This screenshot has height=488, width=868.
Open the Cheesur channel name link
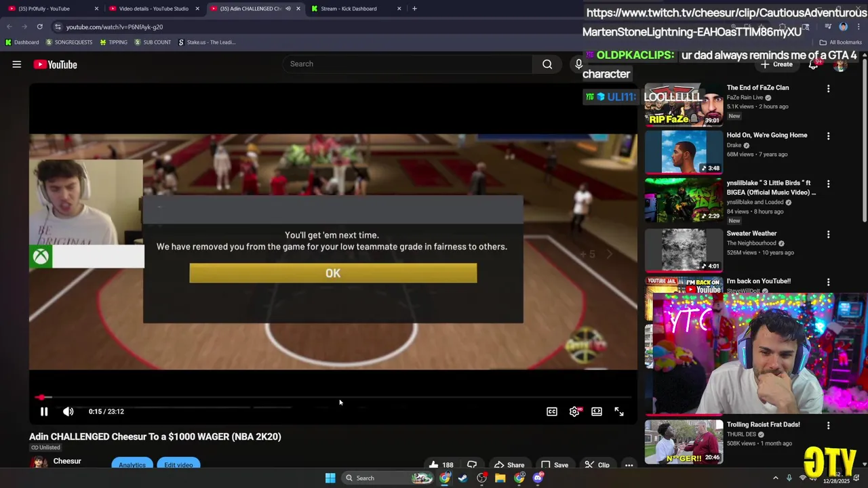67,461
